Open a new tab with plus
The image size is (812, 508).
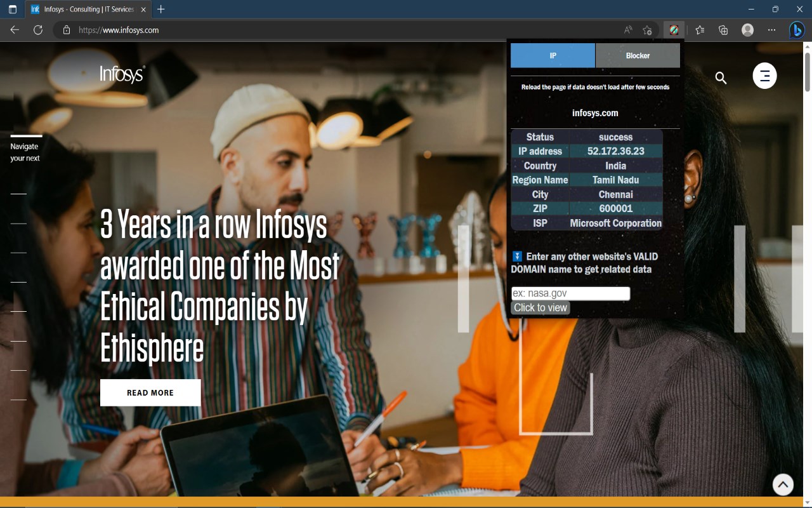(x=161, y=10)
